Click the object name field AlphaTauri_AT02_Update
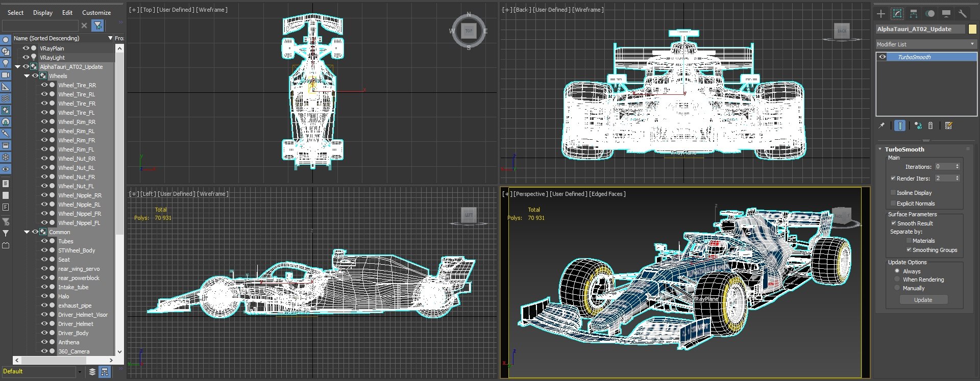Viewport: 980px width, 381px height. click(x=921, y=29)
